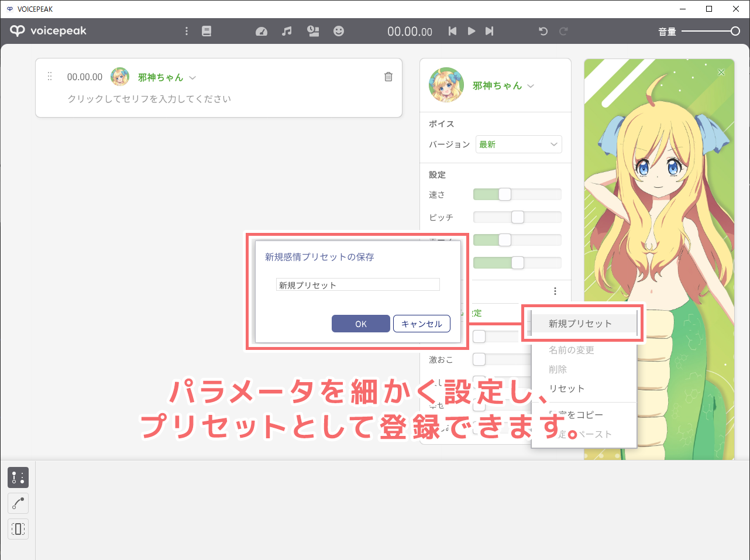The width and height of the screenshot is (750, 560).
Task: Click the music note icon in the toolbar
Action: tap(287, 31)
